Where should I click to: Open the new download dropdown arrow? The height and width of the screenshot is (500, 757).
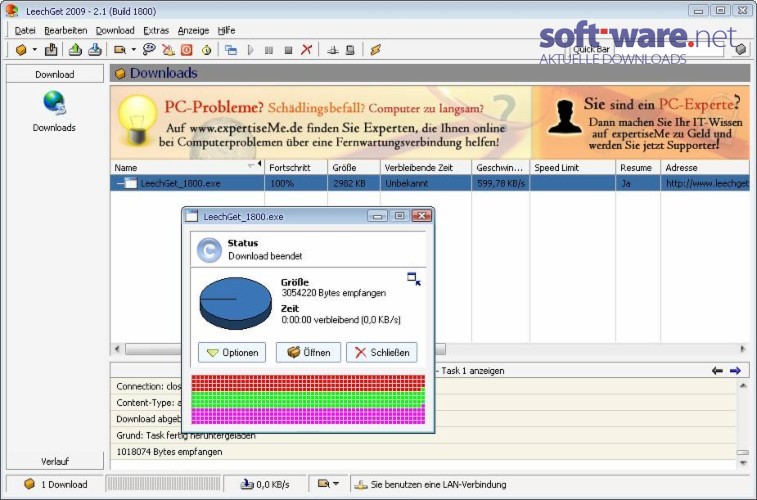click(34, 50)
